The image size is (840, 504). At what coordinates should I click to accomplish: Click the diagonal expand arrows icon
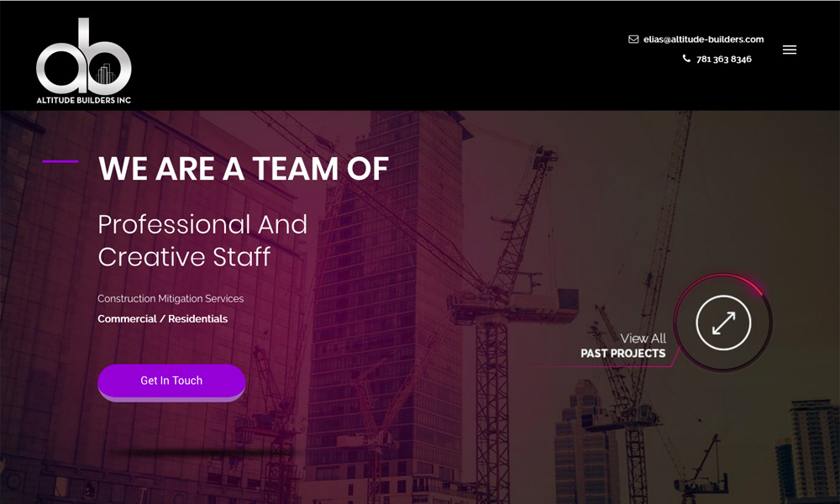coord(723,323)
